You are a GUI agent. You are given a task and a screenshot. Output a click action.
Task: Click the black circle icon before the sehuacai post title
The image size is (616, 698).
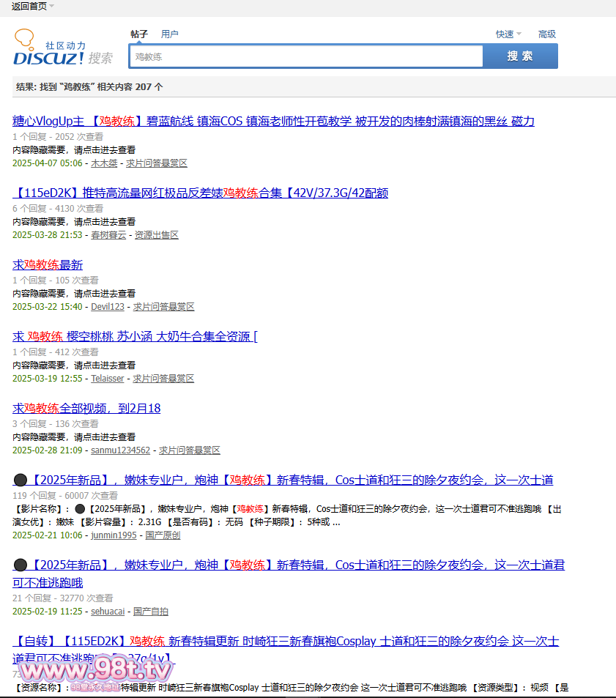(21, 565)
